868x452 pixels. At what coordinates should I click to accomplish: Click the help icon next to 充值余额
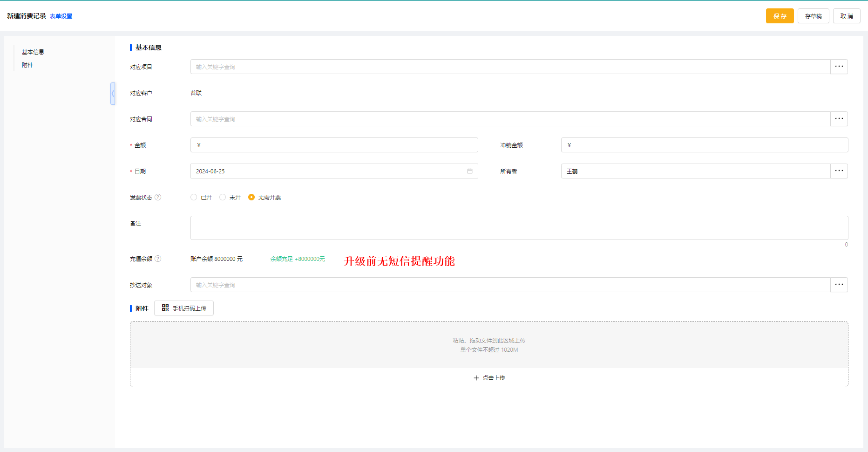point(158,259)
